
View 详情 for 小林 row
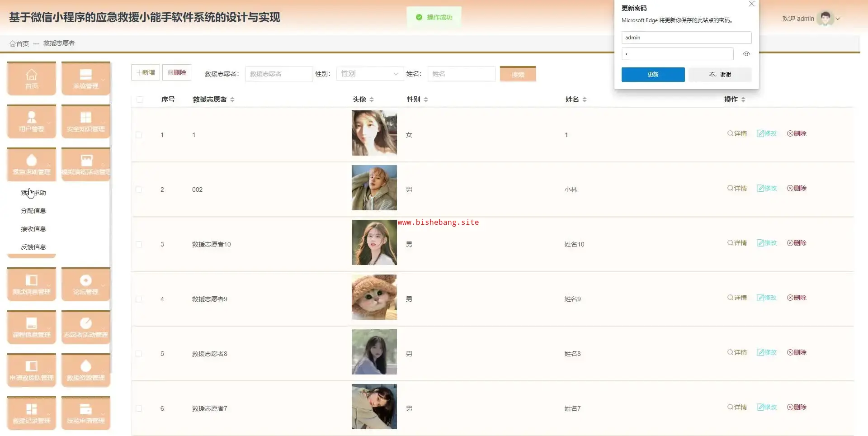[737, 188]
